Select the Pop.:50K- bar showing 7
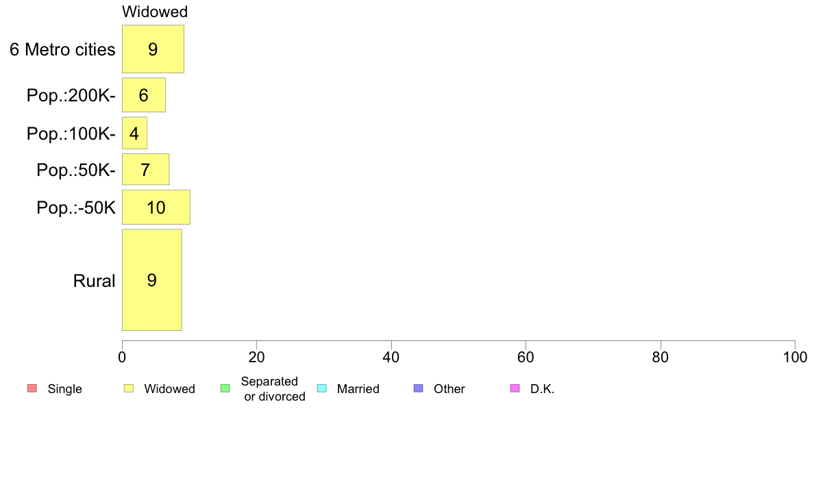This screenshot has width=814, height=504. tap(146, 169)
